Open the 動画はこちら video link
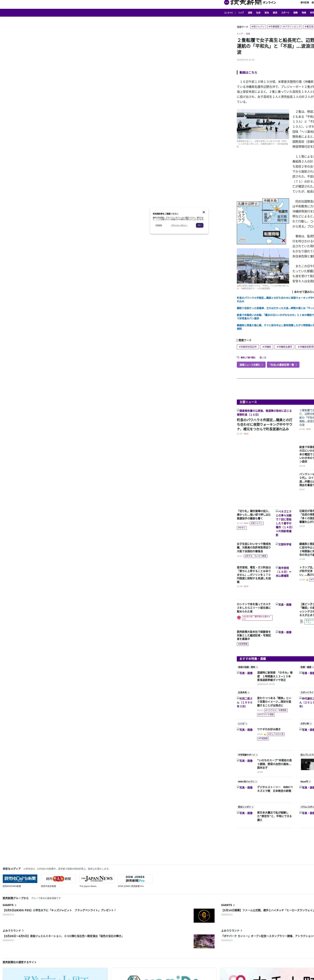This screenshot has height=980, width=314. 248,72
